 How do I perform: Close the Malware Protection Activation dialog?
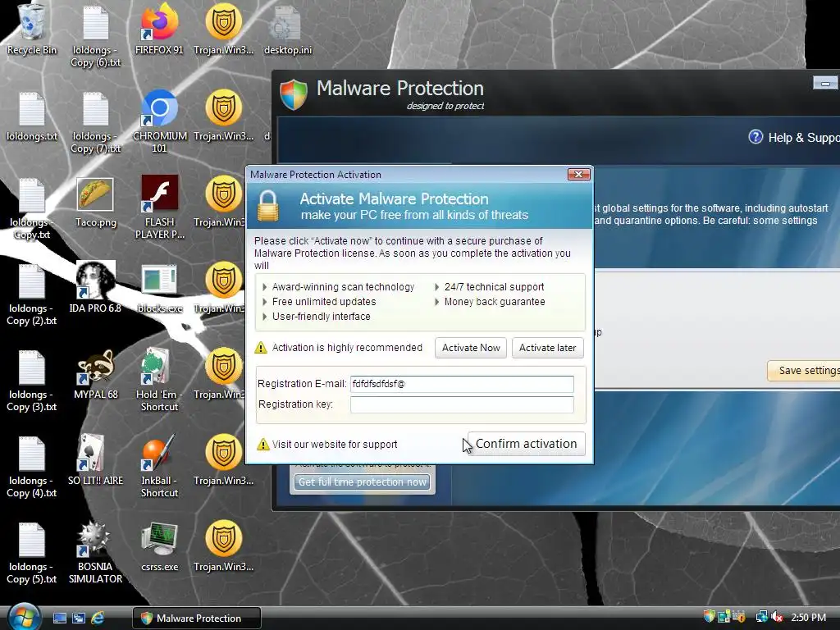pos(578,174)
